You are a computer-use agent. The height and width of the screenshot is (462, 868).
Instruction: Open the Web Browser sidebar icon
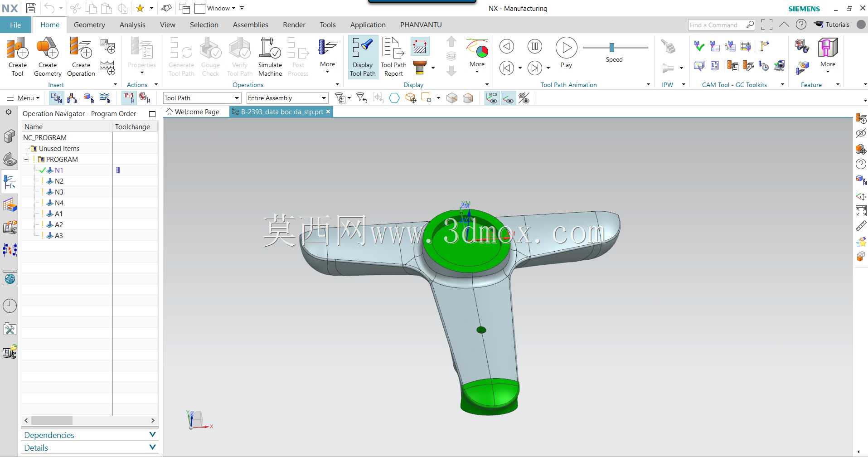point(10,278)
